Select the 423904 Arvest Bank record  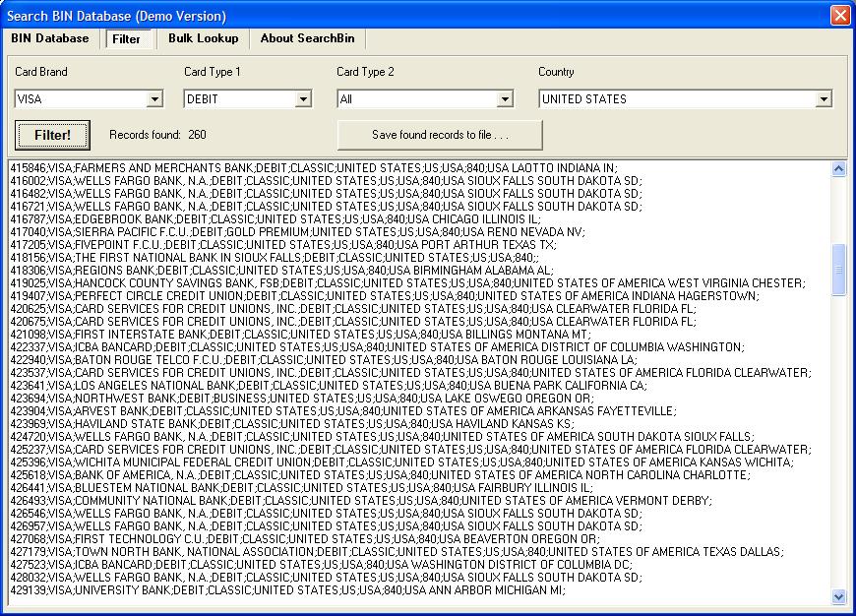click(x=344, y=411)
